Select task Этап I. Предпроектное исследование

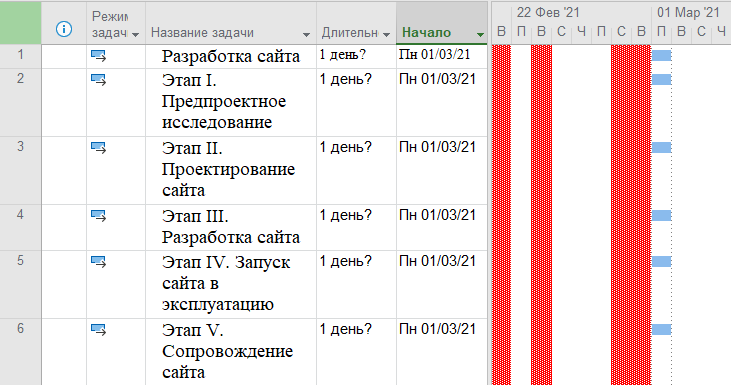coord(231,103)
